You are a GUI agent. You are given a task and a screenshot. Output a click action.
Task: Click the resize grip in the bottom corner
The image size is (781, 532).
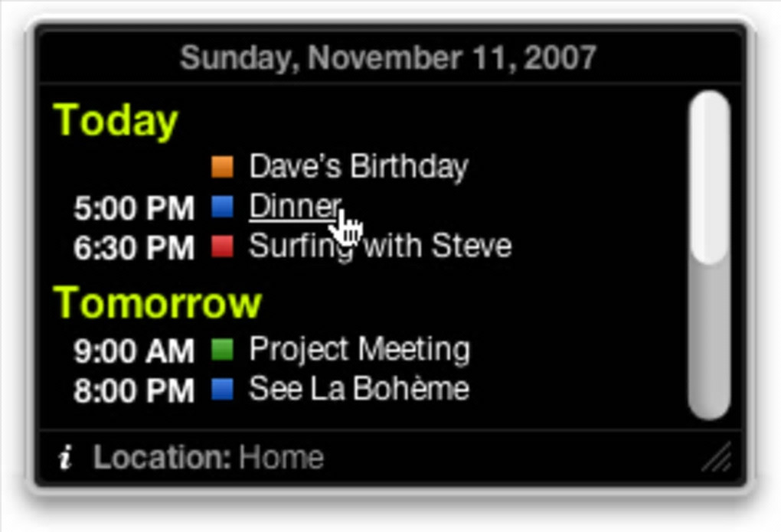717,459
